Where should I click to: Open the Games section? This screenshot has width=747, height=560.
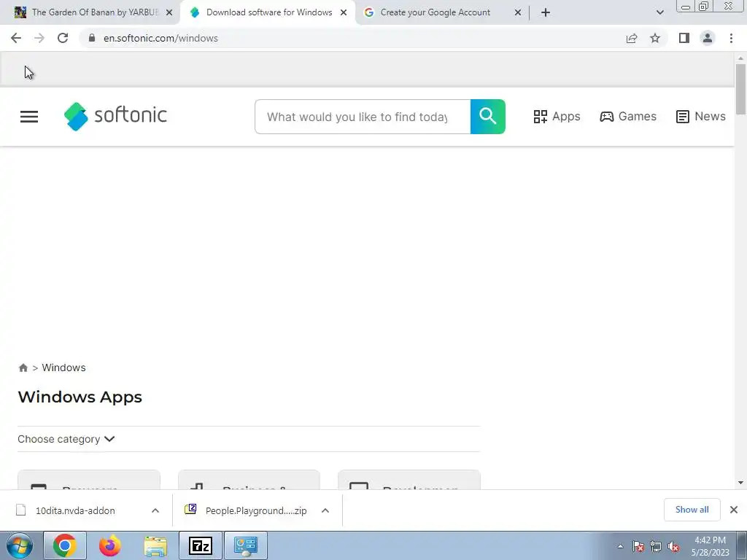click(x=628, y=116)
